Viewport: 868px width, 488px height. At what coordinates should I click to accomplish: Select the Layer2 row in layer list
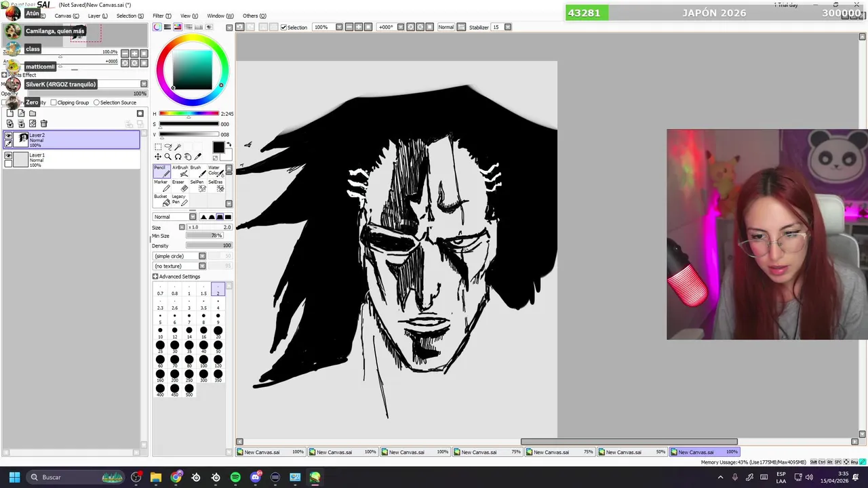click(x=71, y=140)
